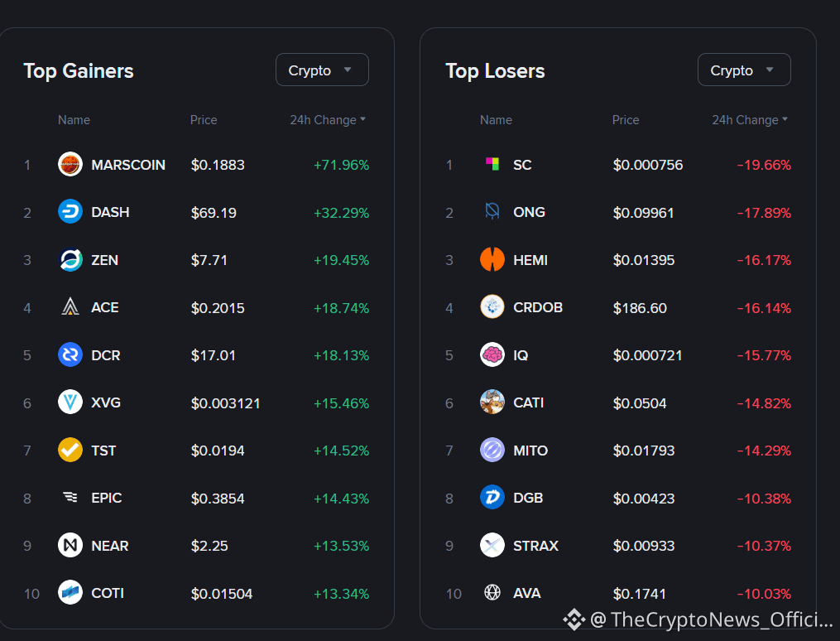Click the Price header in Top Gainers
840x641 pixels.
pos(204,120)
